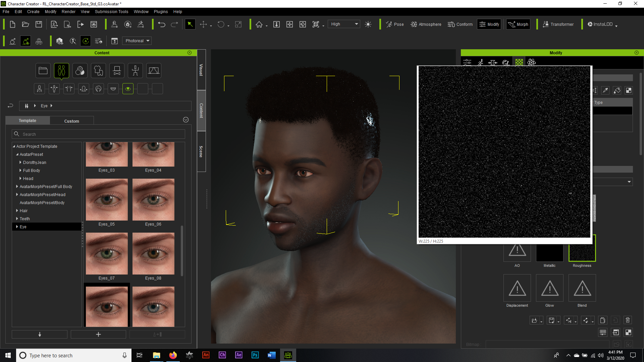644x362 pixels.
Task: Open Atmosphere settings
Action: [x=426, y=24]
